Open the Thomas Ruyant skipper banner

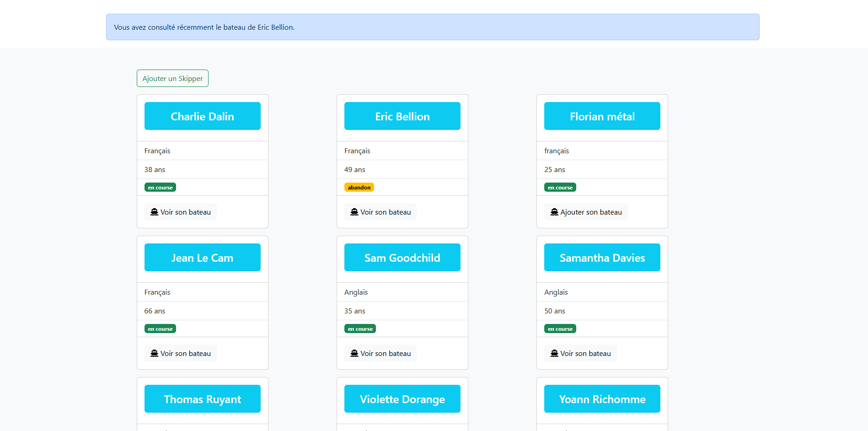202,399
